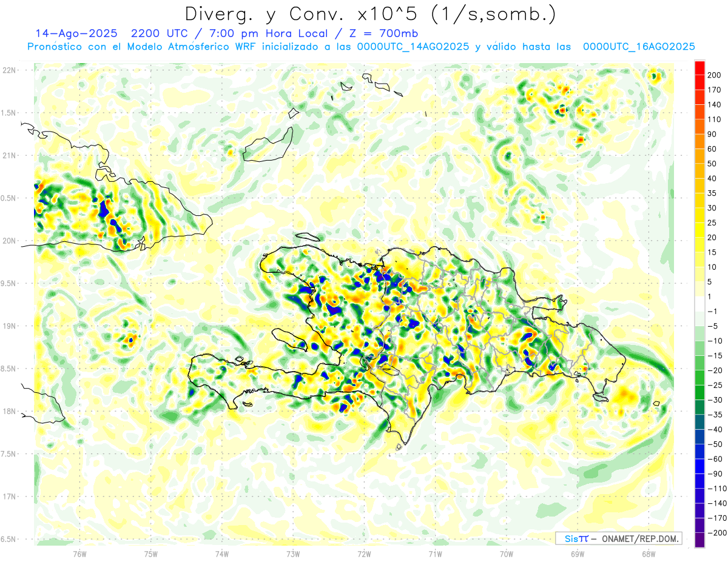Click the valid-until time "0000UTC_16AGO2025"
728x562 pixels.
click(x=638, y=47)
